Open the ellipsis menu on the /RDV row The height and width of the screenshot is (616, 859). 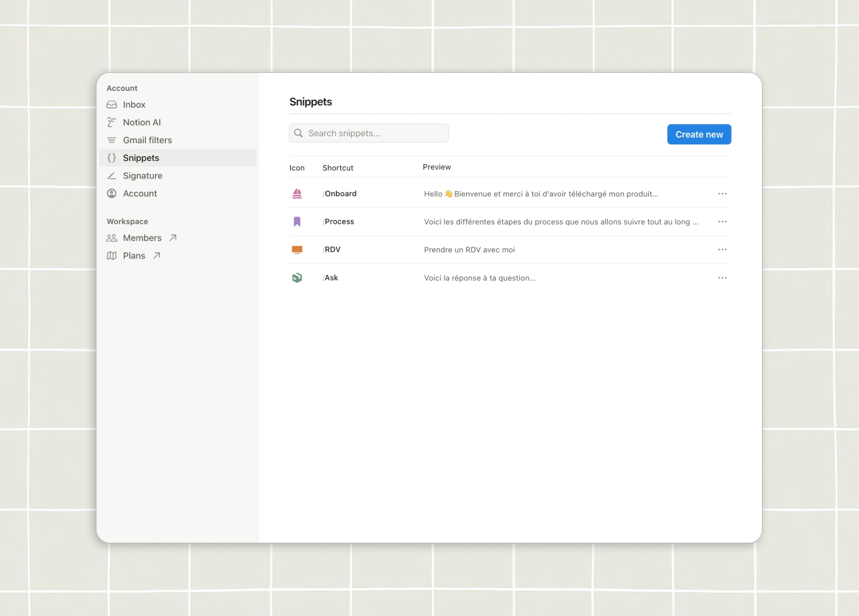click(722, 249)
